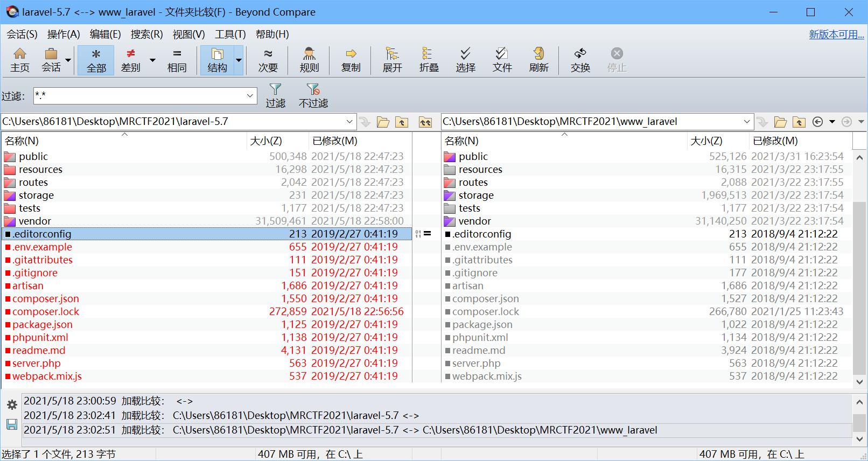Sort left pane by 已修改(M) header
868x461 pixels.
tap(360, 141)
